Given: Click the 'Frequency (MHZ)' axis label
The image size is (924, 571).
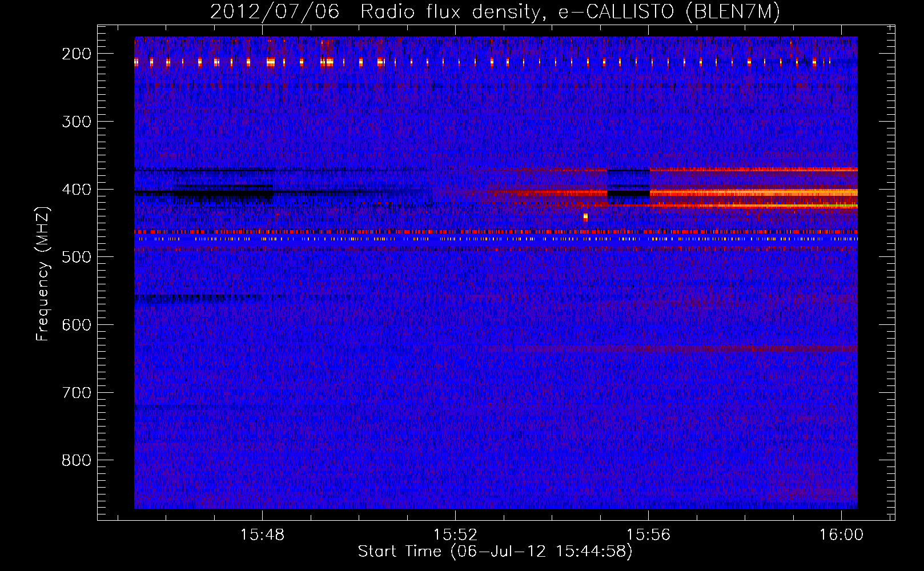Looking at the screenshot, I should pyautogui.click(x=42, y=274).
